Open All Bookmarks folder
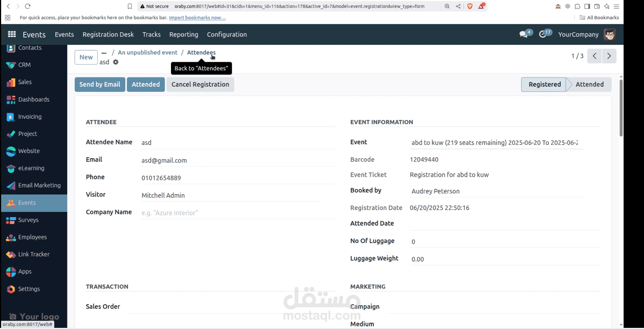Image resolution: width=644 pixels, height=329 pixels. pos(599,17)
